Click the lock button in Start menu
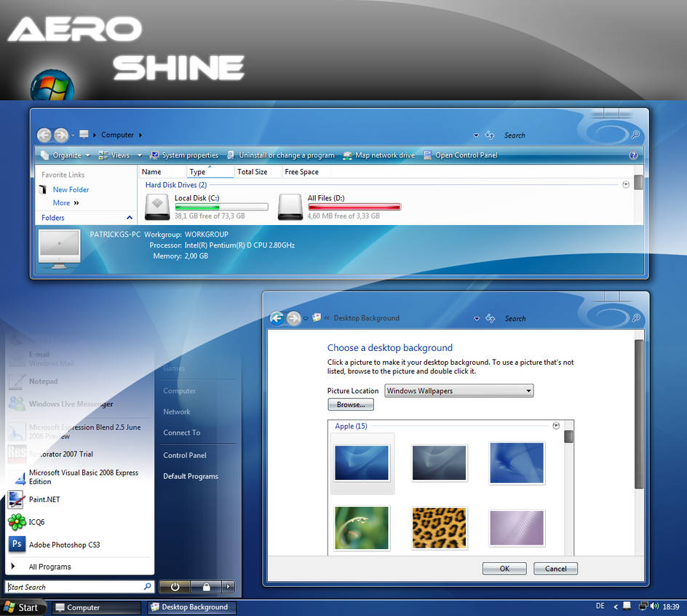687x616 pixels. click(207, 587)
